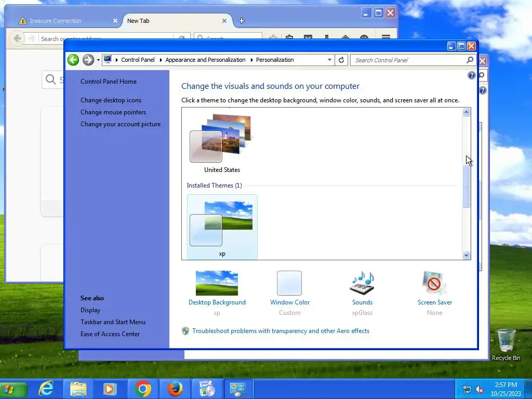
Task: Open the Display link under See also
Action: pyautogui.click(x=90, y=310)
